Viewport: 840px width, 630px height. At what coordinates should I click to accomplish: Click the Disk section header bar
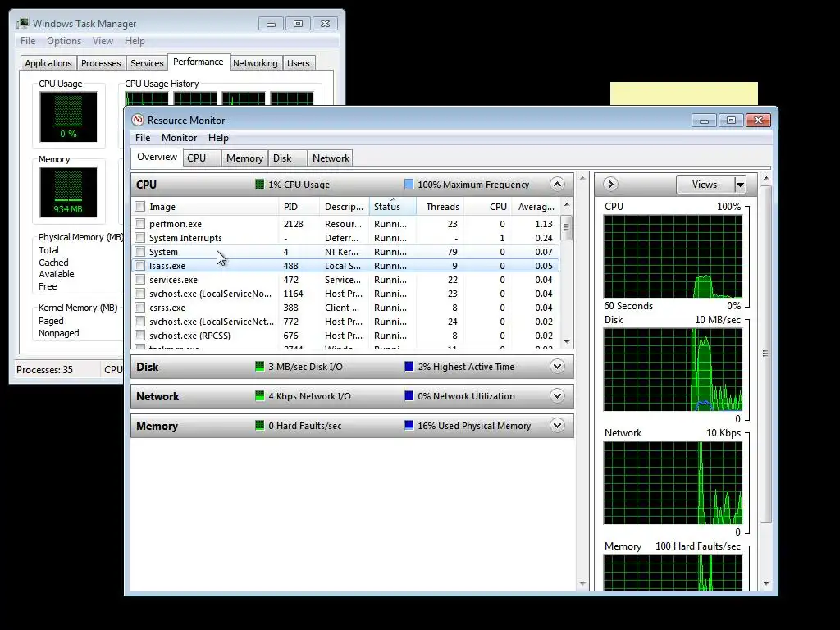[x=352, y=367]
